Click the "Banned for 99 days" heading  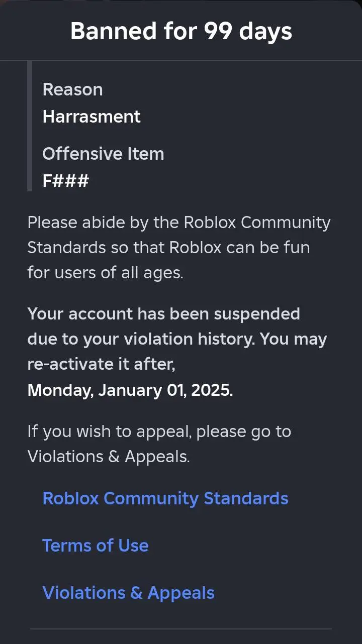coord(181,31)
